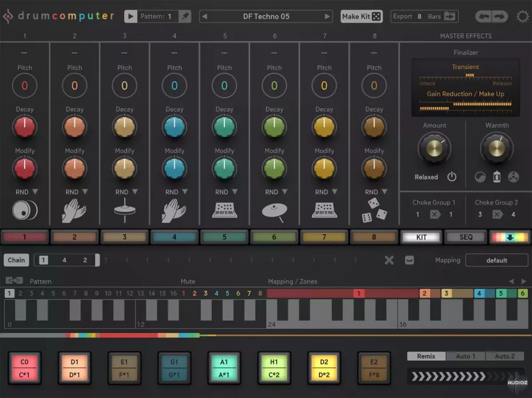The height and width of the screenshot is (398, 532).
Task: Select the Auto 2 tab
Action: click(x=505, y=356)
